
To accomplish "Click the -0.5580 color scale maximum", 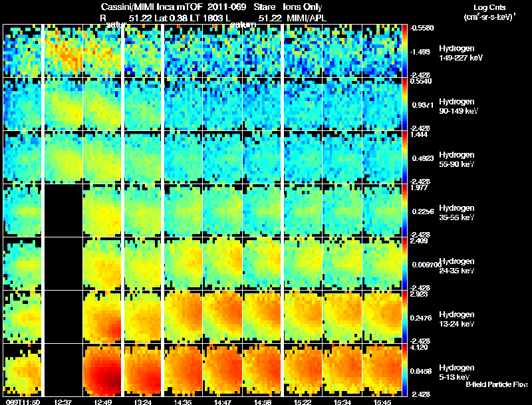I will [422, 28].
